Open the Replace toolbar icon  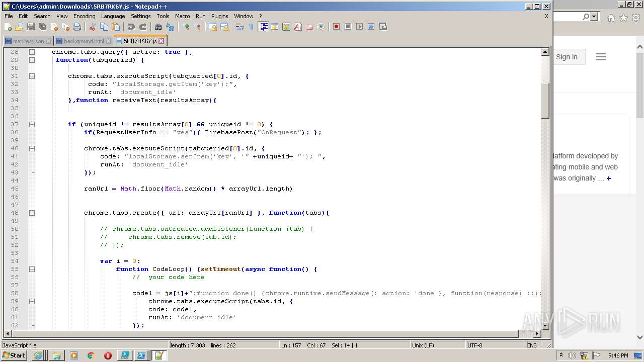pos(170,27)
